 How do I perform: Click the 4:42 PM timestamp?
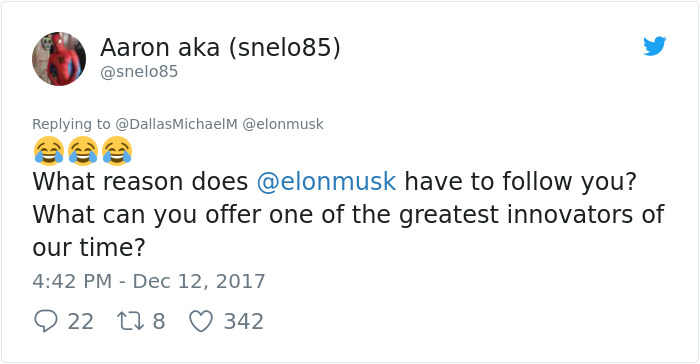pos(72,281)
